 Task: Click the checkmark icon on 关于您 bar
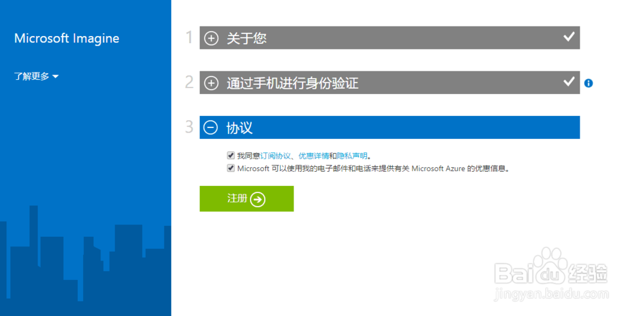click(x=569, y=37)
